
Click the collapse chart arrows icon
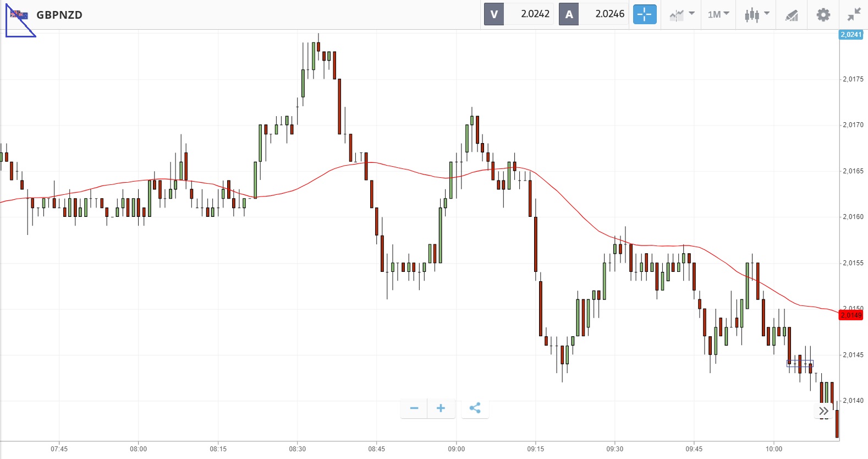point(854,15)
